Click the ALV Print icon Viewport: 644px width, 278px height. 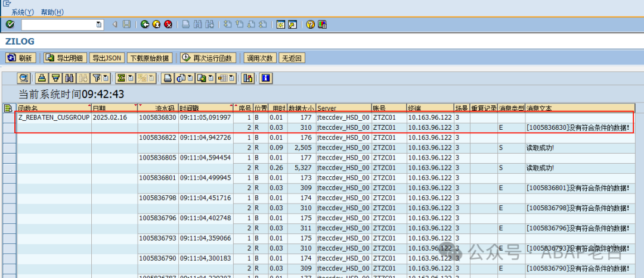(x=167, y=78)
